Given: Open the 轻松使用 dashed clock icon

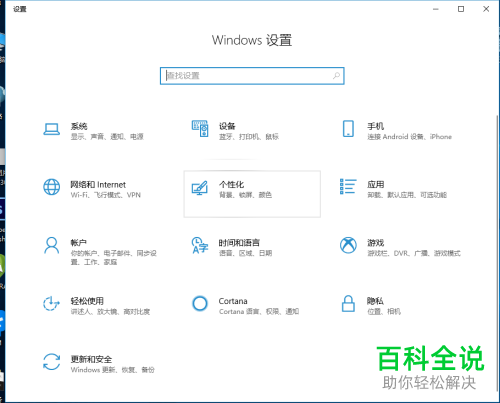Looking at the screenshot, I should pyautogui.click(x=52, y=304).
